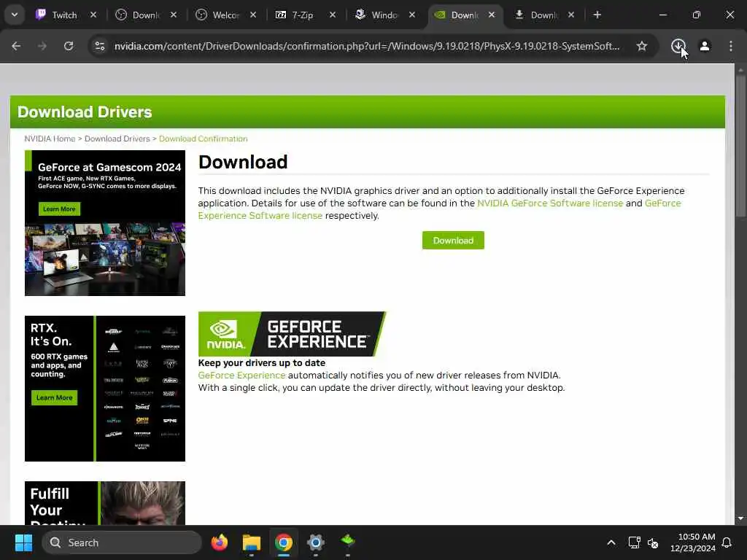Image resolution: width=747 pixels, height=560 pixels.
Task: Click the NVIDIA Home breadcrumb link
Action: click(50, 139)
